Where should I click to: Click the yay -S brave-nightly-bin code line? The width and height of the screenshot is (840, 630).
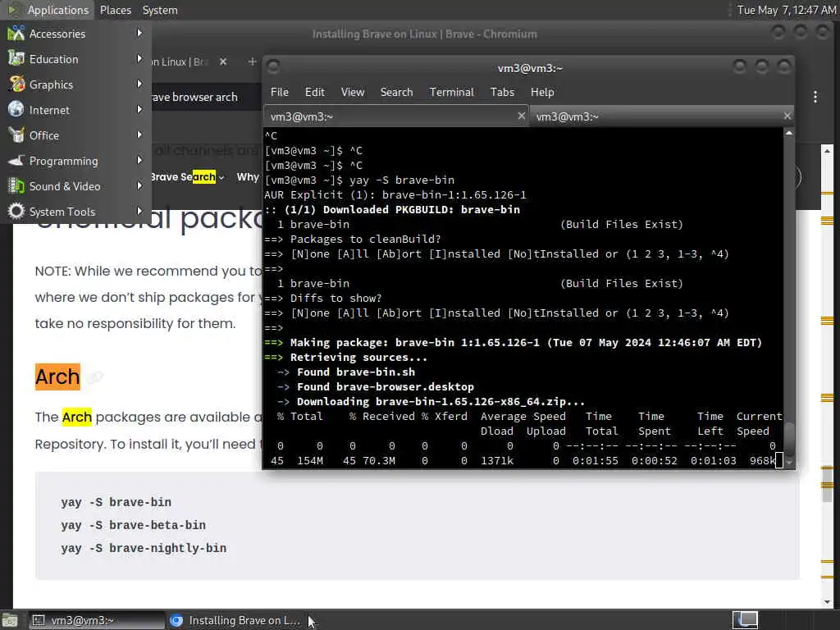tap(144, 548)
